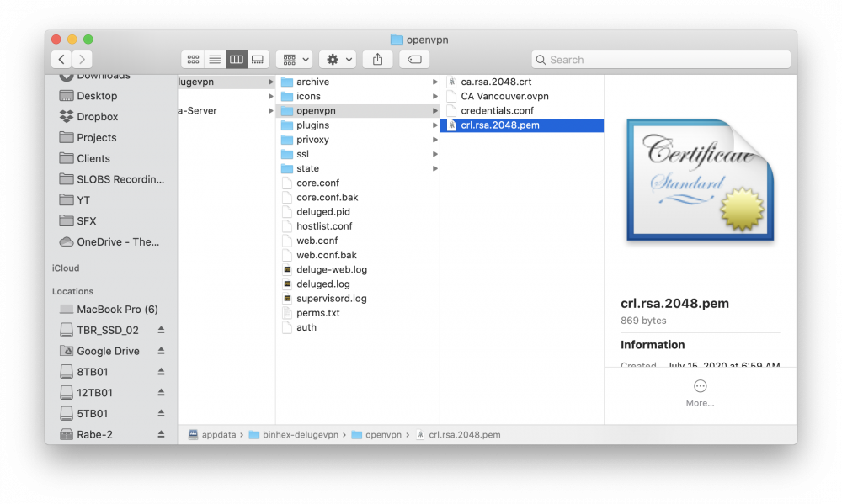Go back with the left chevron button
The width and height of the screenshot is (842, 504).
point(61,59)
